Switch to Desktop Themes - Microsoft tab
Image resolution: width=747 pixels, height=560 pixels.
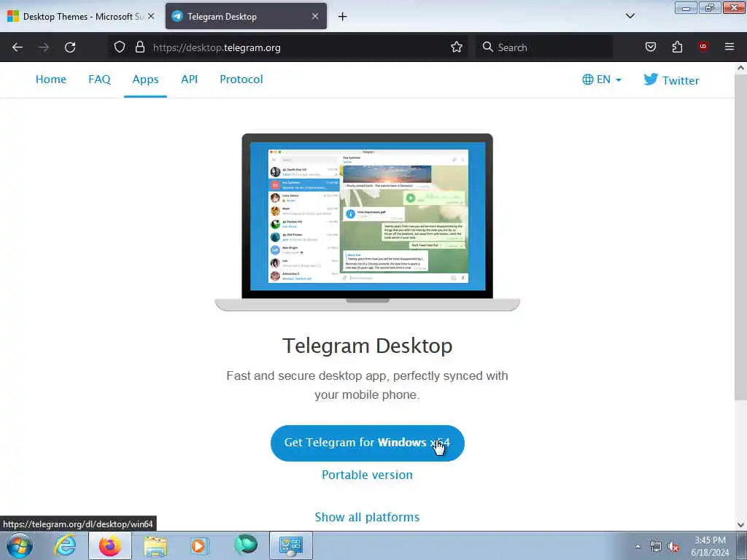point(81,16)
